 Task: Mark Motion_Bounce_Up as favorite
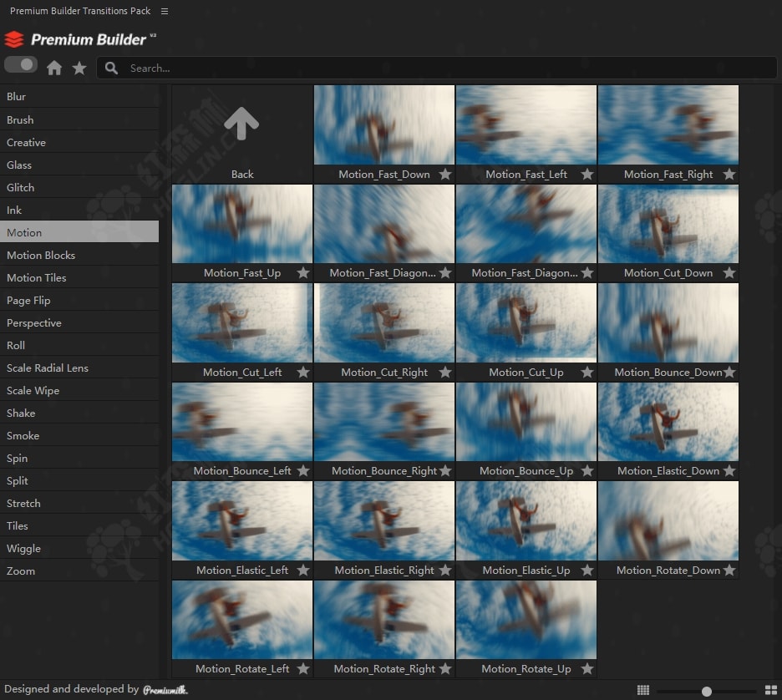coord(587,470)
